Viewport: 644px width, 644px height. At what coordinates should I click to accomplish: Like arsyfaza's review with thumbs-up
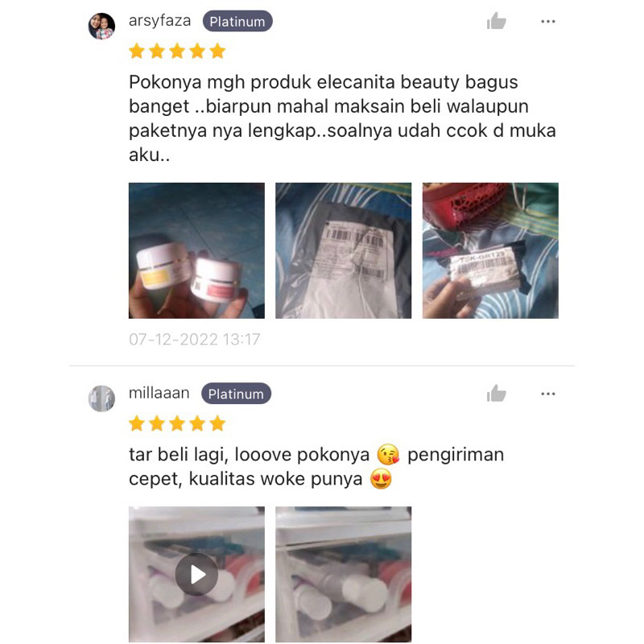pos(496,21)
